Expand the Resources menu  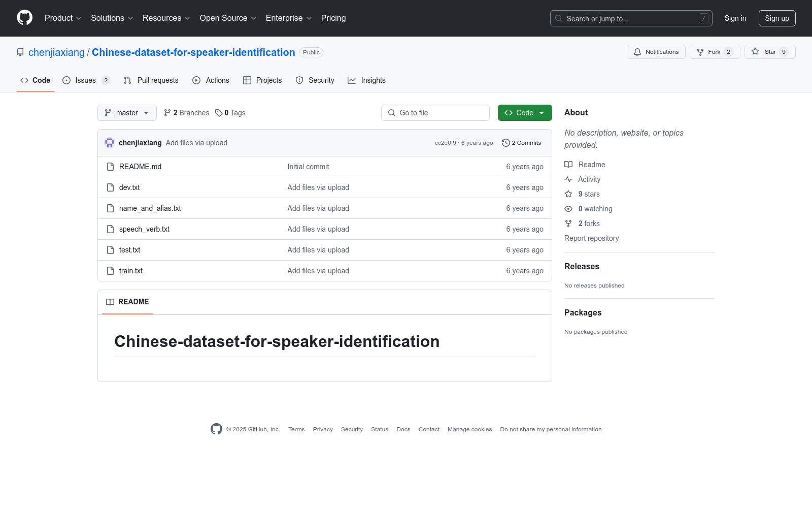tap(166, 18)
